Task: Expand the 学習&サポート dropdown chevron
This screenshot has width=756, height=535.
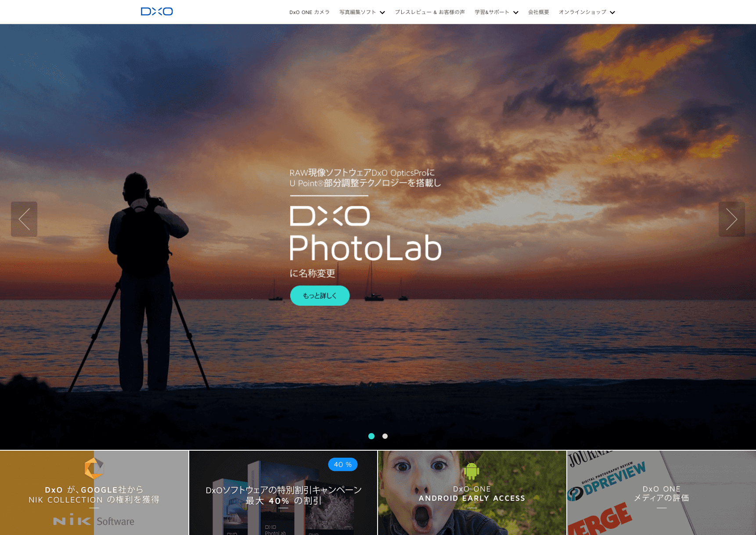Action: pyautogui.click(x=516, y=12)
